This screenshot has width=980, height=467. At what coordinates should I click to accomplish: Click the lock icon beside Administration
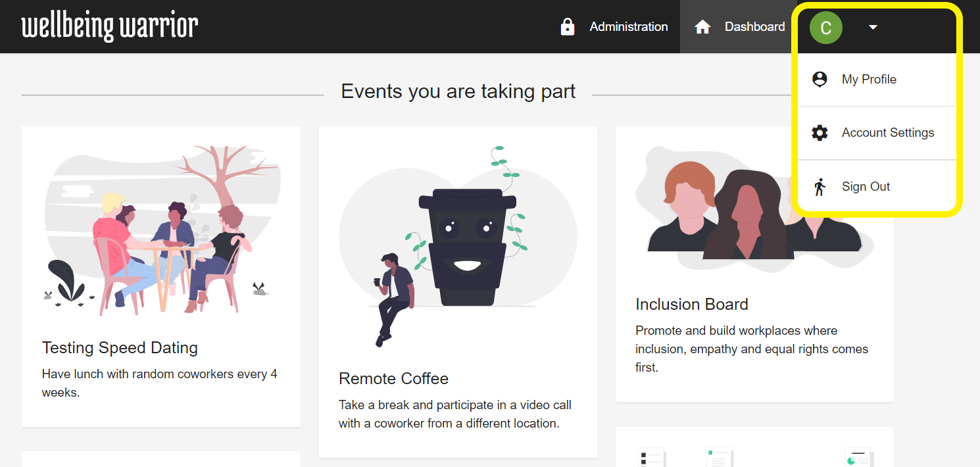(567, 27)
